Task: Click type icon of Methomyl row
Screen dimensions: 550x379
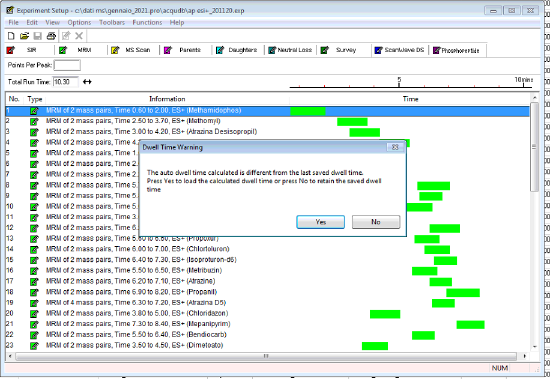Action: tap(34, 121)
